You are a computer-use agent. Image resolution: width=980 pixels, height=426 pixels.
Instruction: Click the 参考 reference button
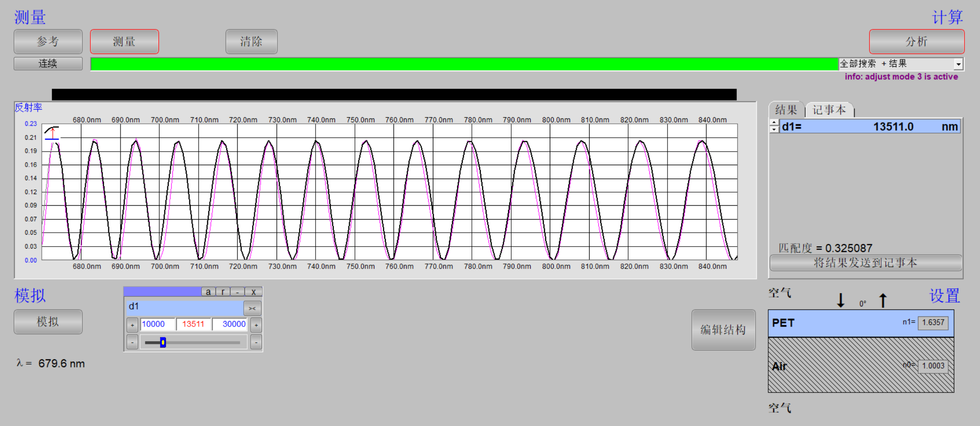coord(48,41)
